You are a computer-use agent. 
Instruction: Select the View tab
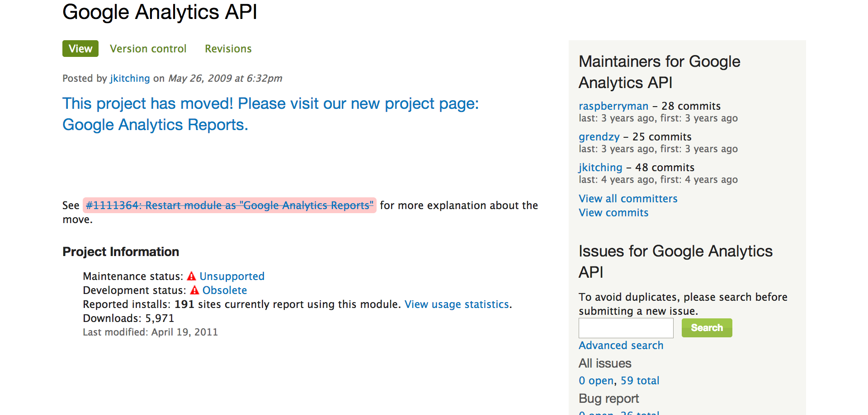point(80,49)
